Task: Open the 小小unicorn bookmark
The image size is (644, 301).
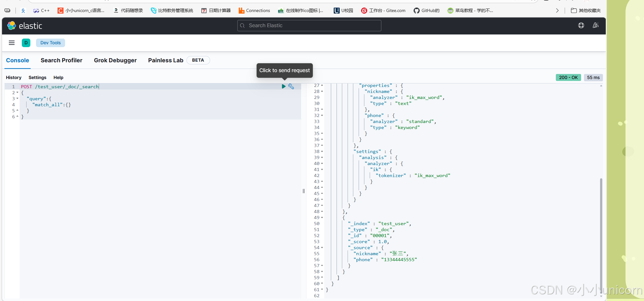Action: tap(81, 10)
